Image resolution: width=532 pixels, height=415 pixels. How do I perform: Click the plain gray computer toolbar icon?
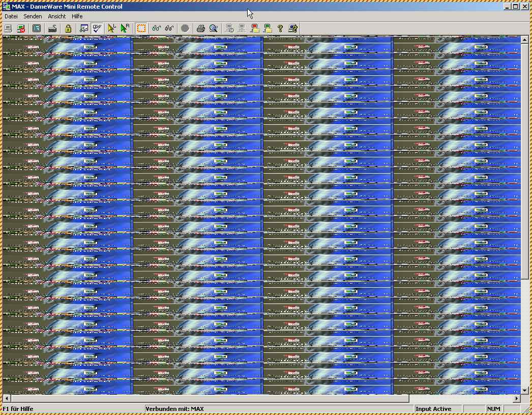(x=242, y=29)
